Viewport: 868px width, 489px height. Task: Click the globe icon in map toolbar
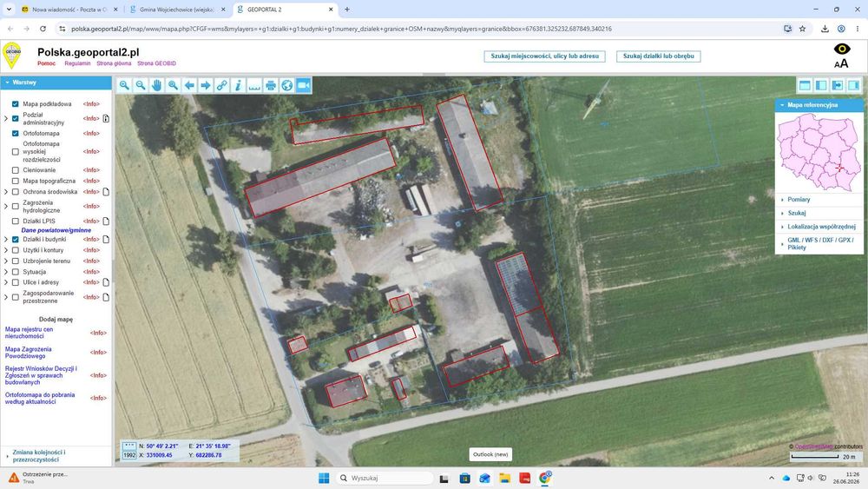286,85
